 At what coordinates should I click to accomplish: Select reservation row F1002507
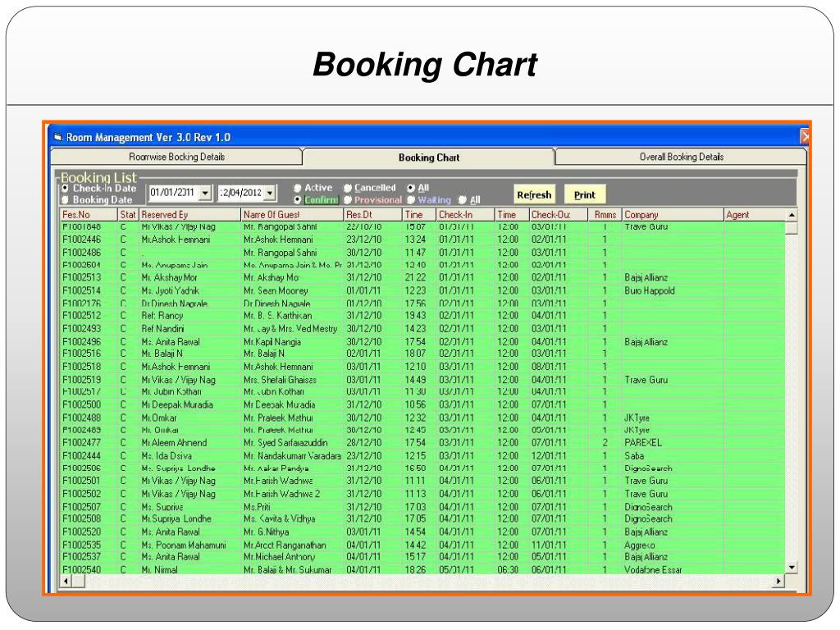point(422,507)
